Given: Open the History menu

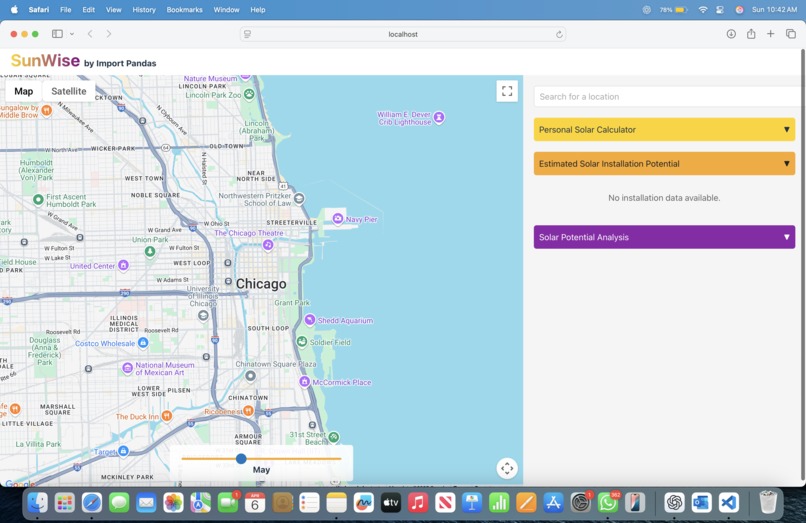Looking at the screenshot, I should [144, 10].
